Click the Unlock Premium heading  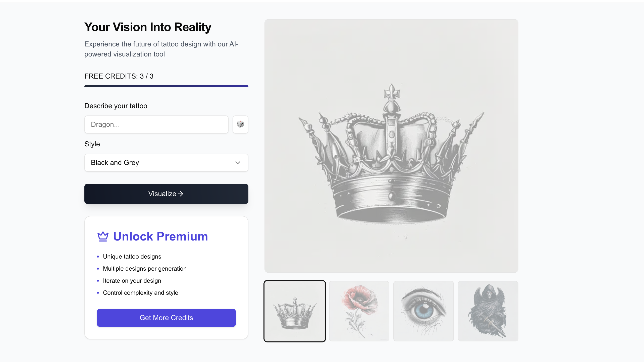pos(160,236)
